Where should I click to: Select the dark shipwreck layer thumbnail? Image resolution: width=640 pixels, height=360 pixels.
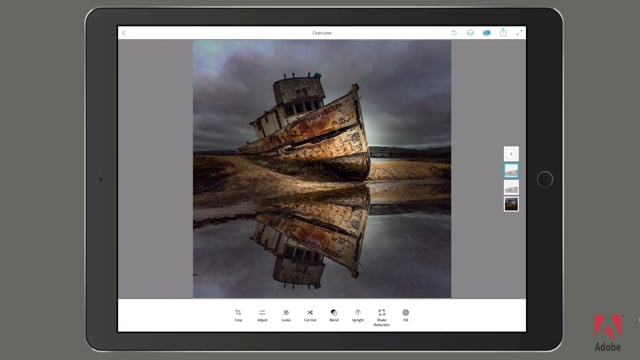[511, 204]
